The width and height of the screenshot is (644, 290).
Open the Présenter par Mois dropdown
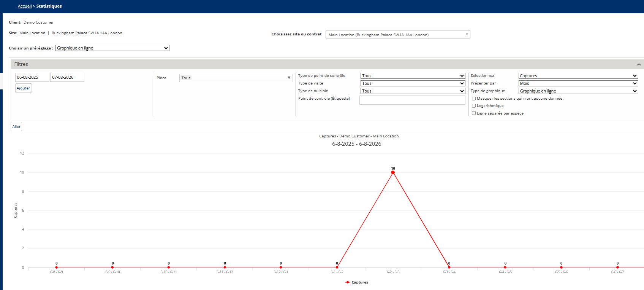click(x=578, y=83)
